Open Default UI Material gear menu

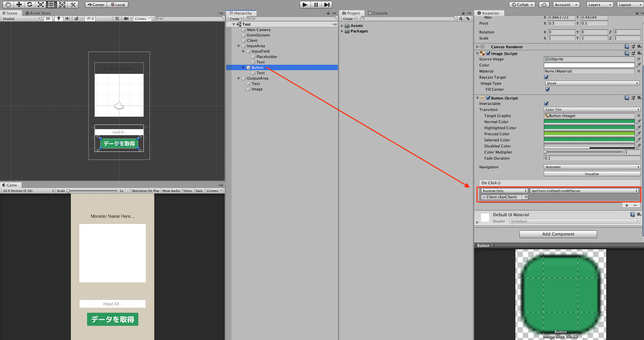(x=639, y=215)
